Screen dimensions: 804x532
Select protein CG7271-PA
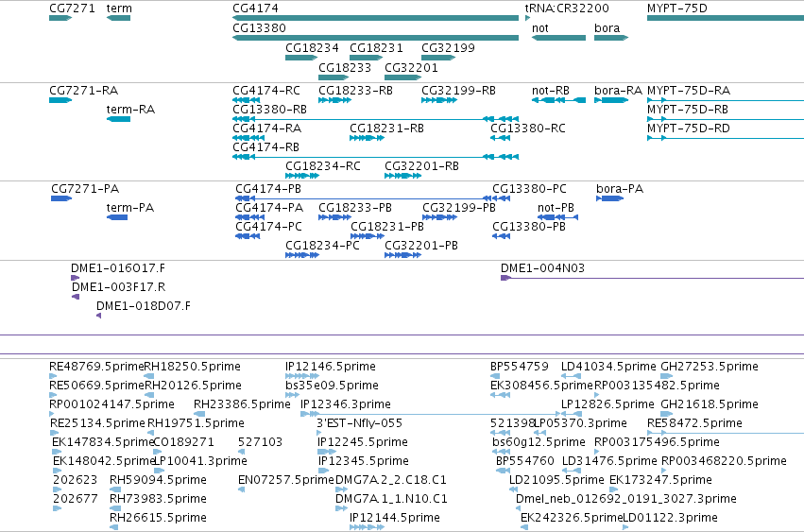click(61, 198)
